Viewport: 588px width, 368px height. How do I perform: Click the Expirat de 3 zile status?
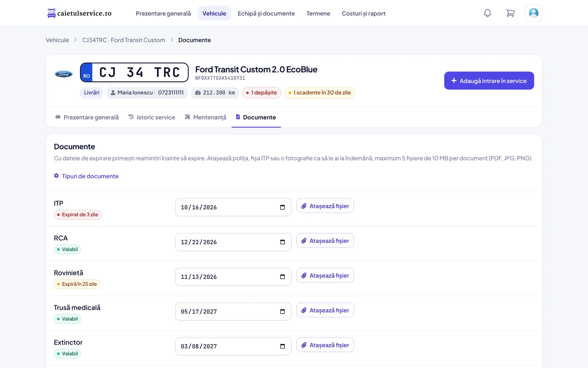[78, 215]
